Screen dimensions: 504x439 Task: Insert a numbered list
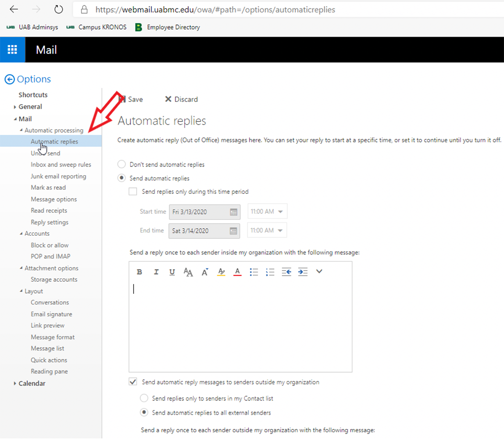coord(270,272)
